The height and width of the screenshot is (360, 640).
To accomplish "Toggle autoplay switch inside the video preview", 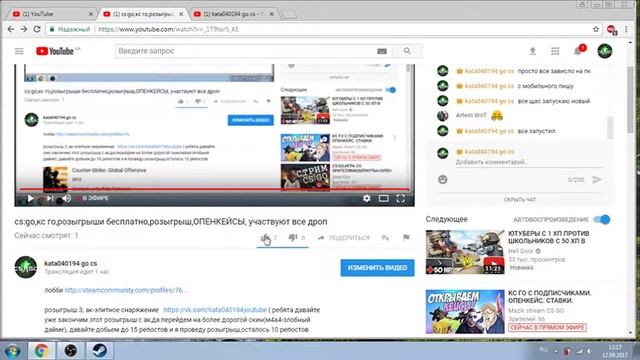I will click(x=391, y=90).
